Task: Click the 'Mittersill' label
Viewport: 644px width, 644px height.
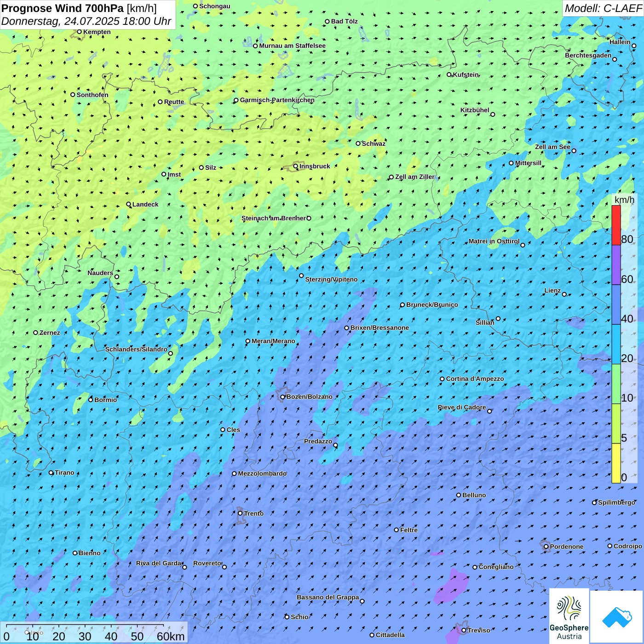Action: (x=528, y=163)
